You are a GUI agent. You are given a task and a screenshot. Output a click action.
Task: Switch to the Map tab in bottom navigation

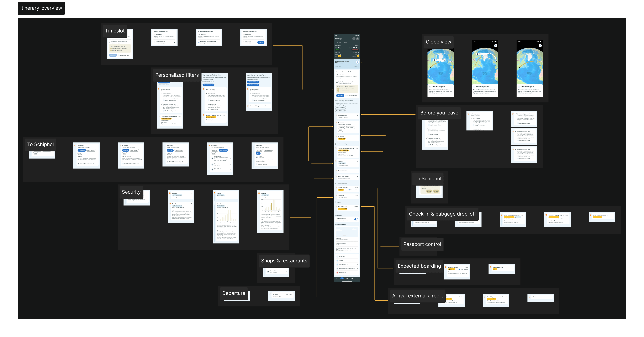tap(352, 279)
